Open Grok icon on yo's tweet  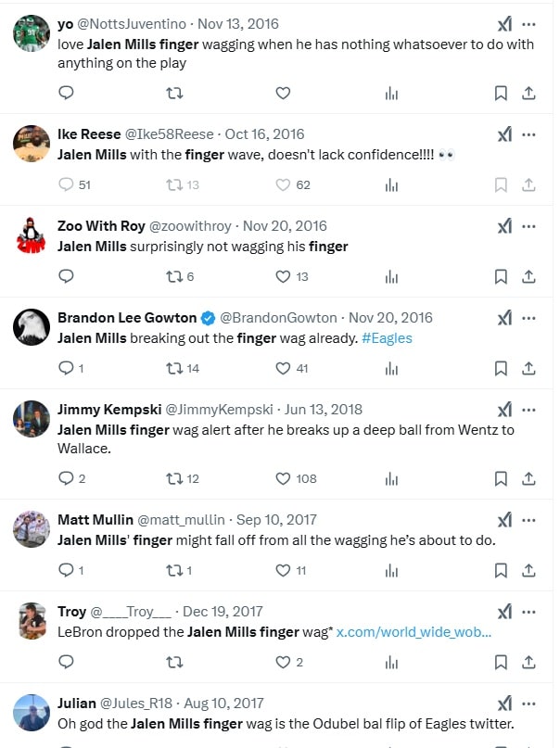504,24
